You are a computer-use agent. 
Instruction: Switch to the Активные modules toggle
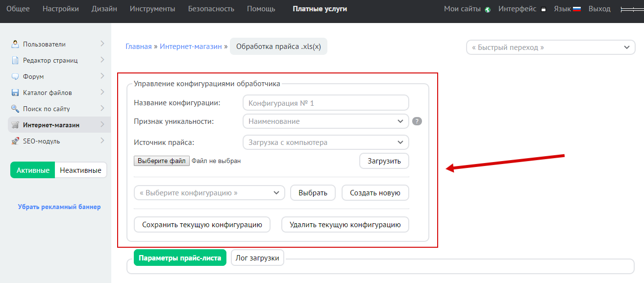(33, 170)
